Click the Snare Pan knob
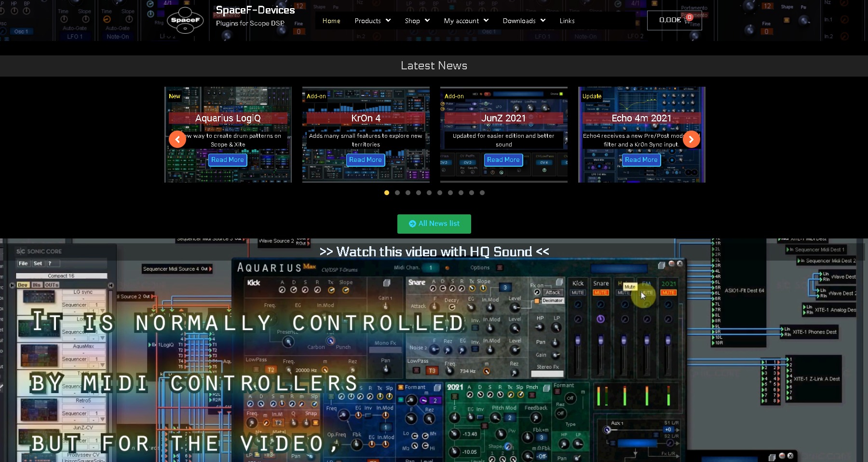 click(556, 343)
